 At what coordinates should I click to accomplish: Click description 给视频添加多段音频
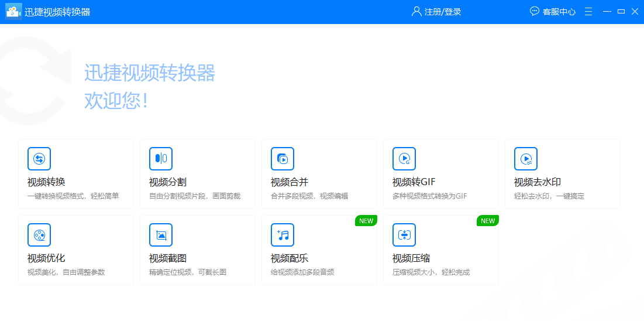[x=302, y=272]
